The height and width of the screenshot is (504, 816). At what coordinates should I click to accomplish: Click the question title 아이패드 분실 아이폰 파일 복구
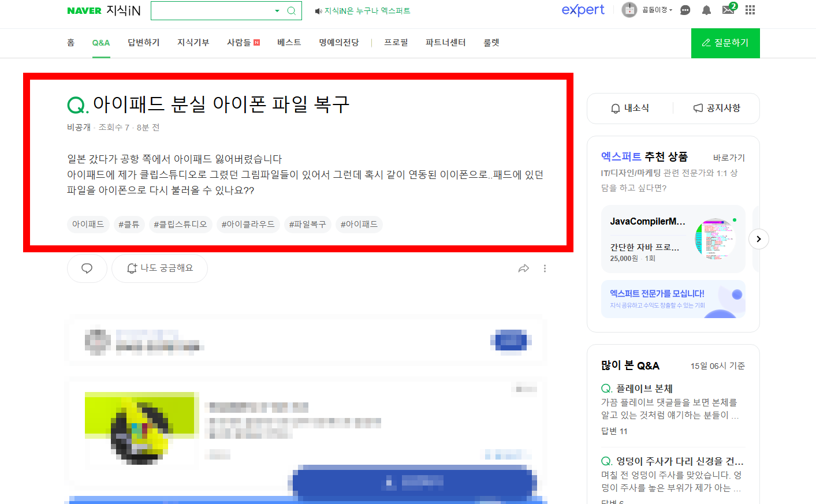tap(221, 104)
